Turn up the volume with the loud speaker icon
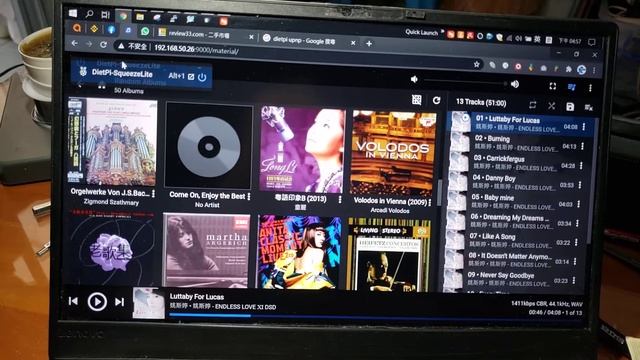Viewport: 640px width, 360px height. point(515,84)
